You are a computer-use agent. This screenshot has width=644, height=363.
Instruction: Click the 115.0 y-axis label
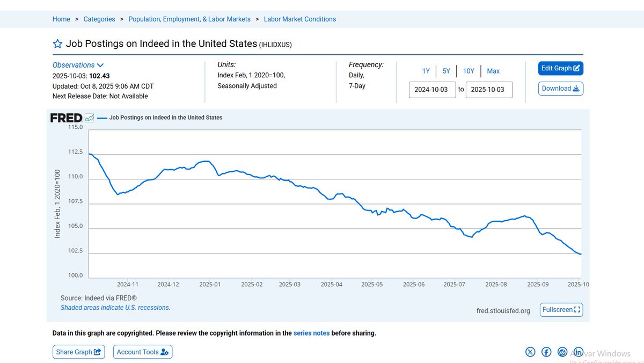(75, 127)
